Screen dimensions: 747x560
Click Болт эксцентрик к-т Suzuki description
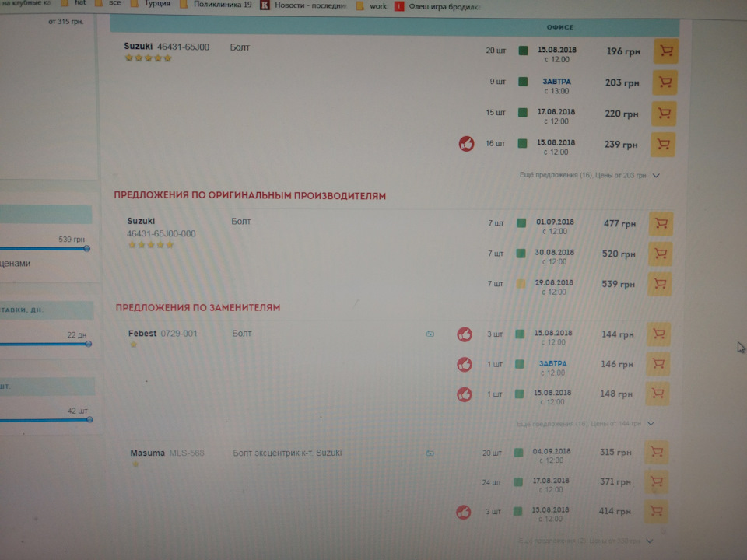(x=287, y=453)
